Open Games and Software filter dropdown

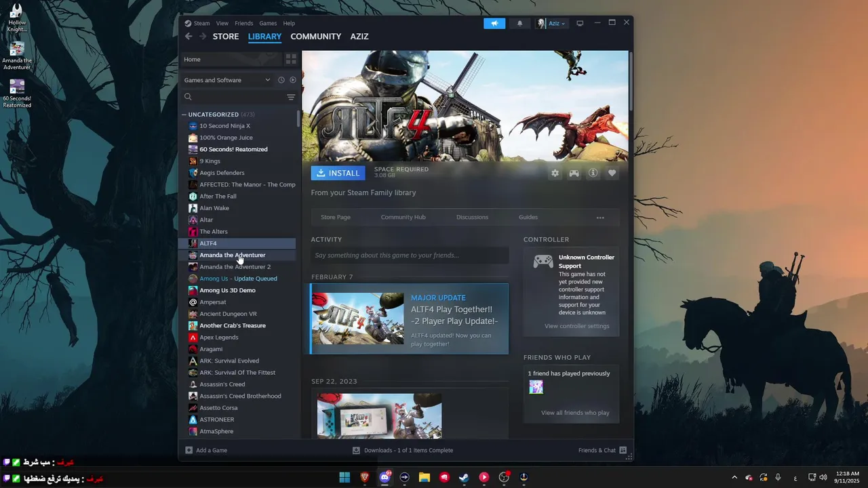click(227, 80)
